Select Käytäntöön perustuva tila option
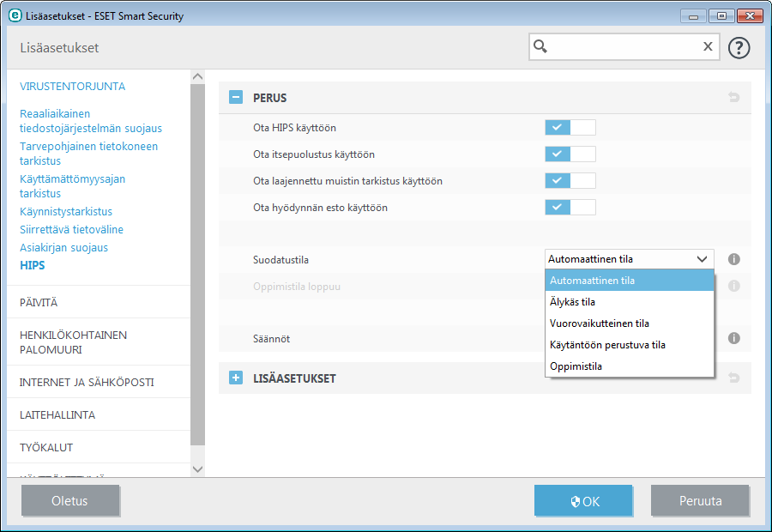Image resolution: width=772 pixels, height=532 pixels. (x=630, y=345)
